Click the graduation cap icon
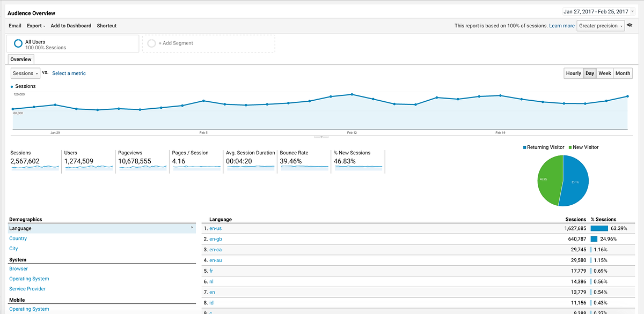Viewport: 644px width, 314px height. [630, 26]
